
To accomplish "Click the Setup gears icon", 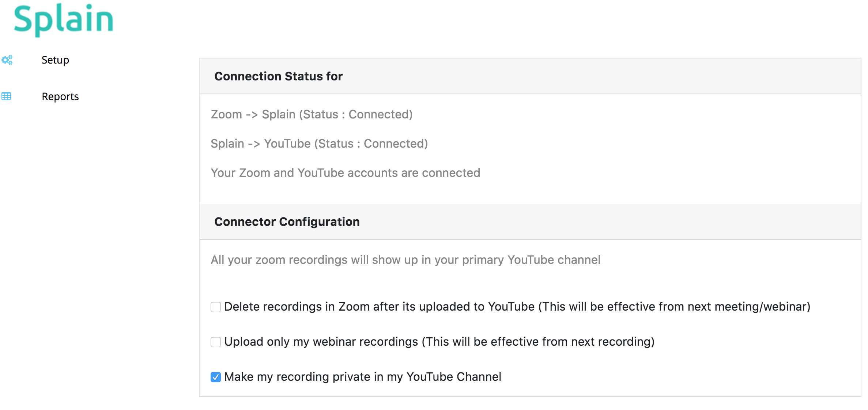I will [7, 60].
